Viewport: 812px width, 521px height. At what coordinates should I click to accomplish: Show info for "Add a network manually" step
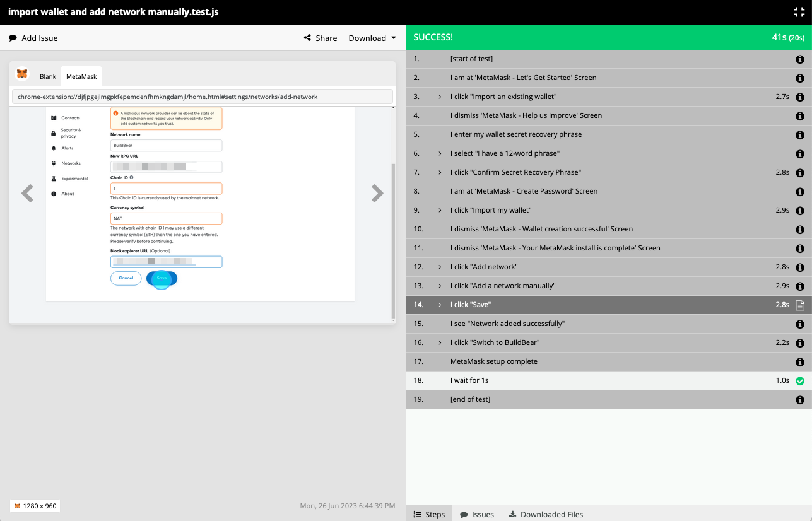point(799,286)
